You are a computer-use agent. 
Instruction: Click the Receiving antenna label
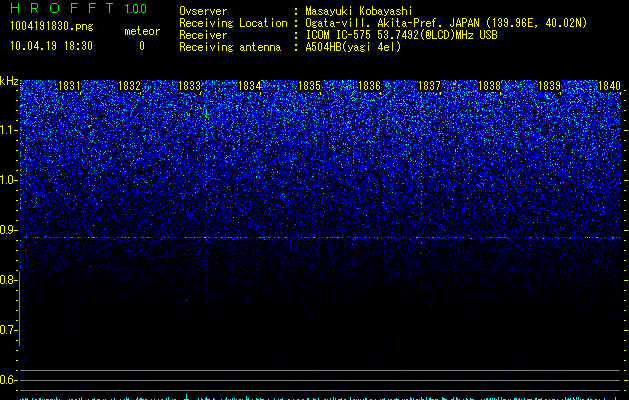coord(230,47)
